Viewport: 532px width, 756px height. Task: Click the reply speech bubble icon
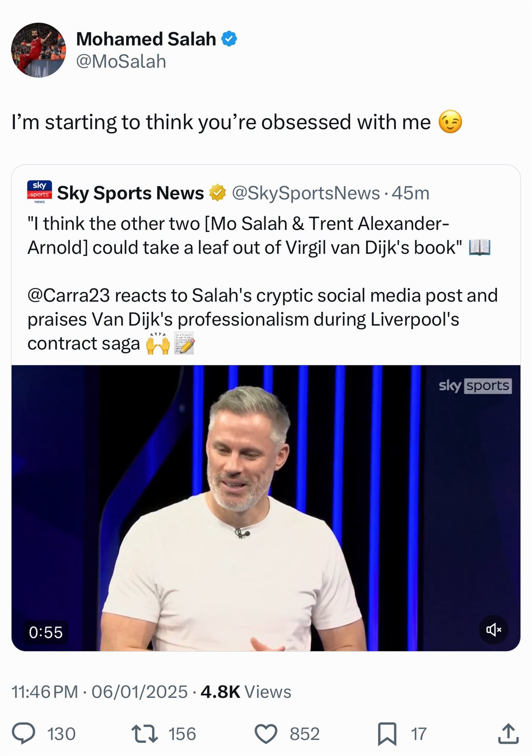(24, 734)
